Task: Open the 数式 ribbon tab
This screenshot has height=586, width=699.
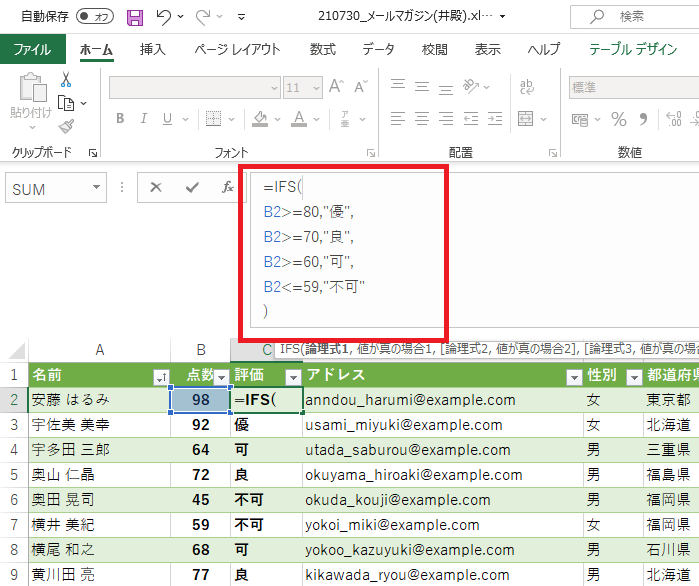Action: click(322, 49)
